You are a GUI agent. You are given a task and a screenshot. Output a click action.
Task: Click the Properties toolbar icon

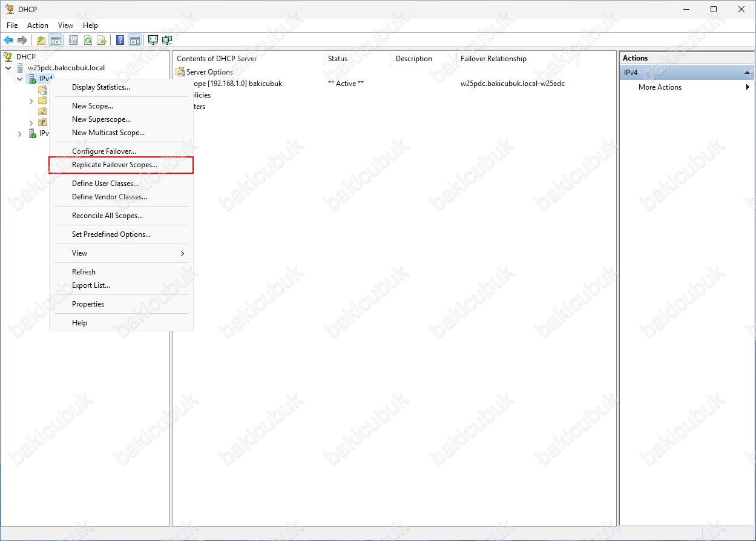tap(73, 41)
